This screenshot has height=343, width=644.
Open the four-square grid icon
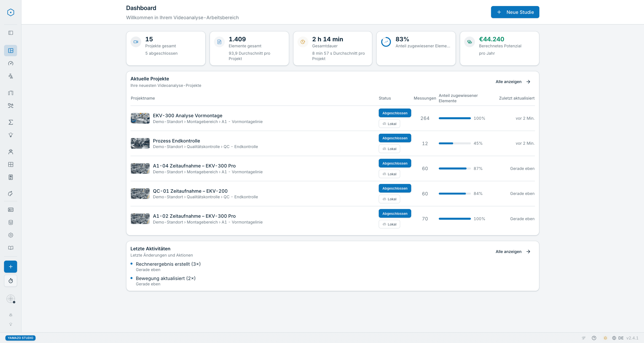click(x=11, y=165)
